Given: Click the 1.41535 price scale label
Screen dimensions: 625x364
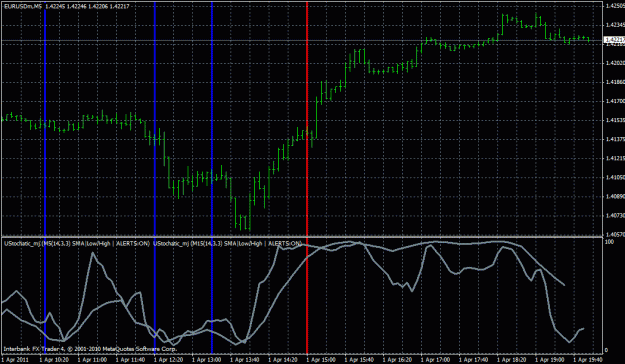Looking at the screenshot, I should (615, 120).
